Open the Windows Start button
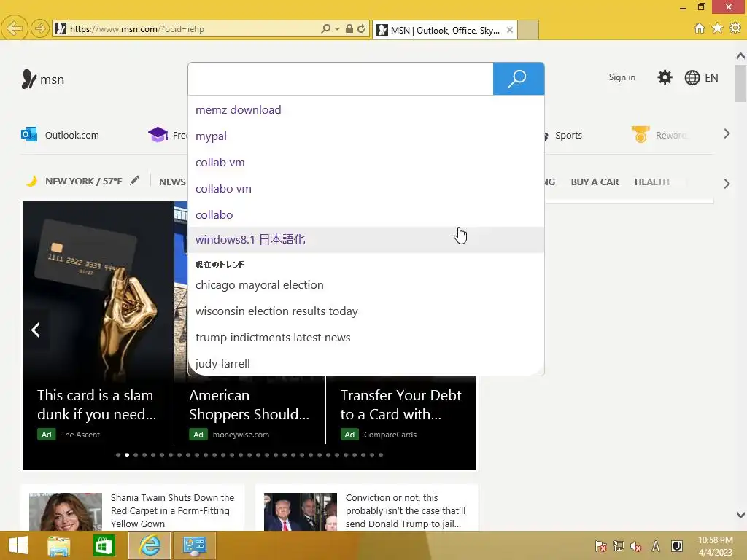Screen dimensions: 747x560 point(18,545)
